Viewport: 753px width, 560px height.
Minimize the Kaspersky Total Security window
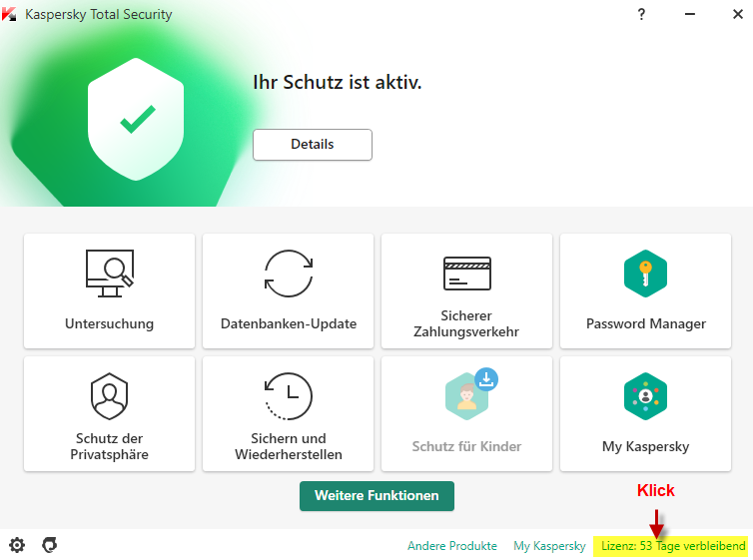click(690, 14)
